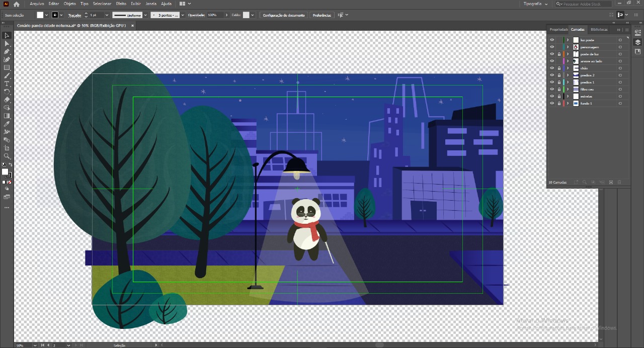Click the fill color swatch in control bar
Image resolution: width=644 pixels, height=348 pixels.
tap(40, 15)
